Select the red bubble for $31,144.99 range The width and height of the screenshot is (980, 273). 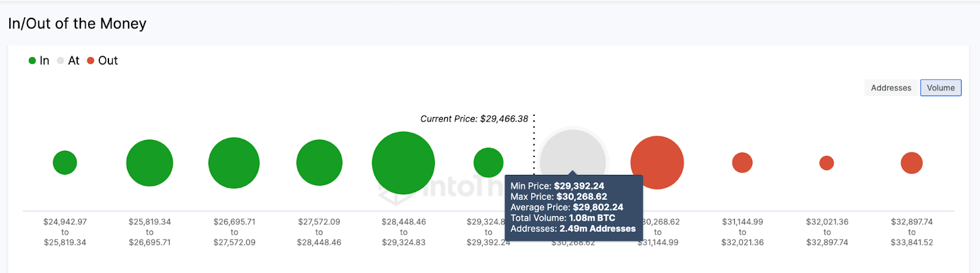[x=742, y=163]
